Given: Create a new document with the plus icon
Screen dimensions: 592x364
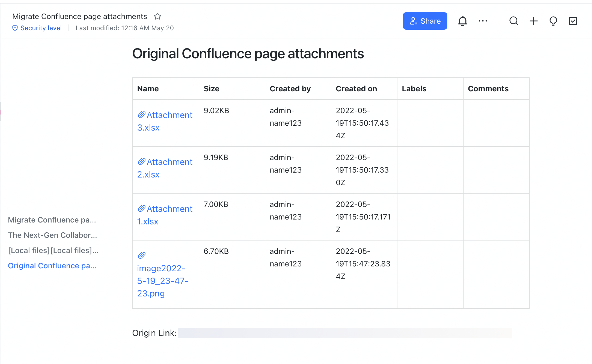Looking at the screenshot, I should point(533,21).
